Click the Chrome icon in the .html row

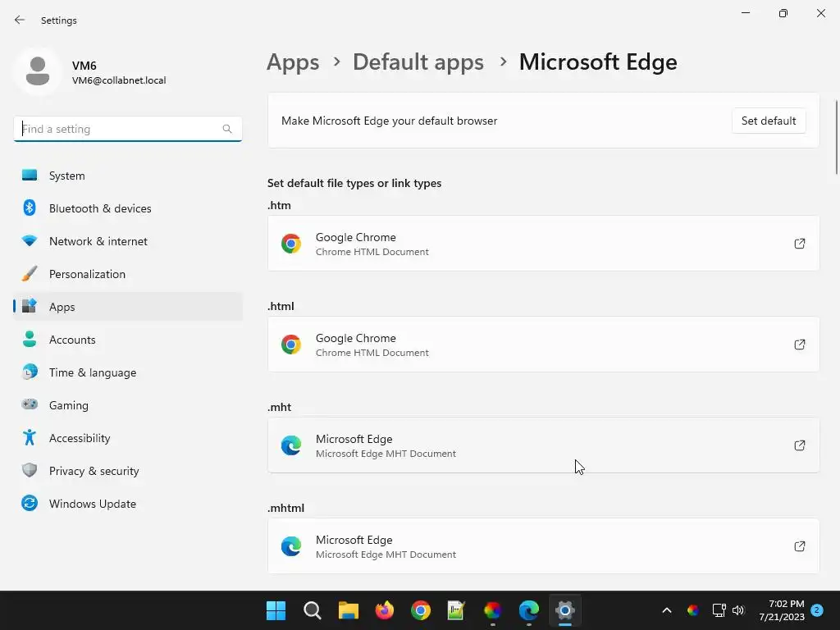tap(291, 345)
